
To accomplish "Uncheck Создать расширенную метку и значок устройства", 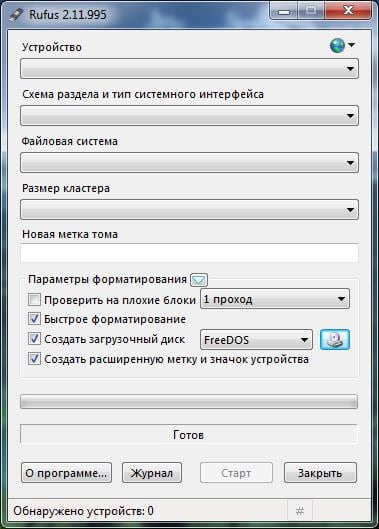I will coord(34,359).
